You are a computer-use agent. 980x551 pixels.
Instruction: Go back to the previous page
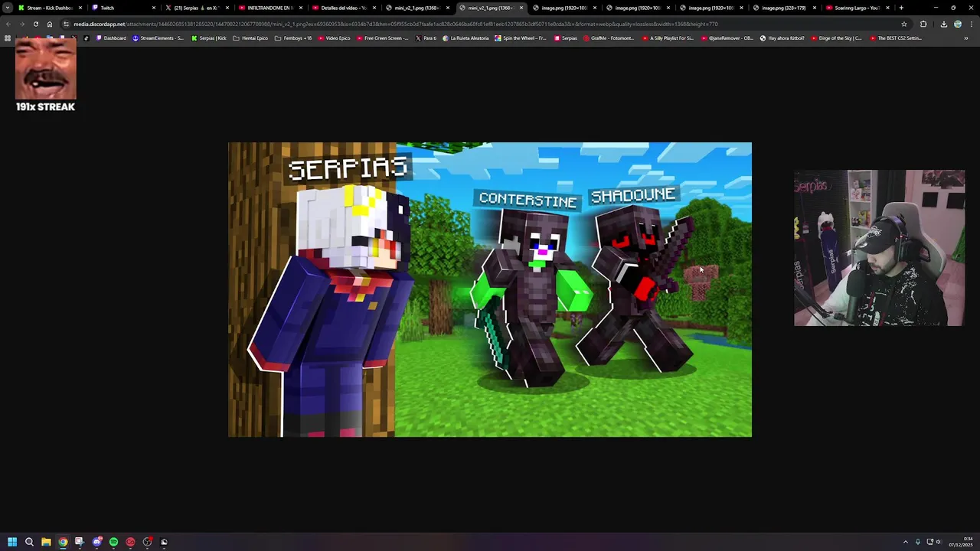point(8,24)
